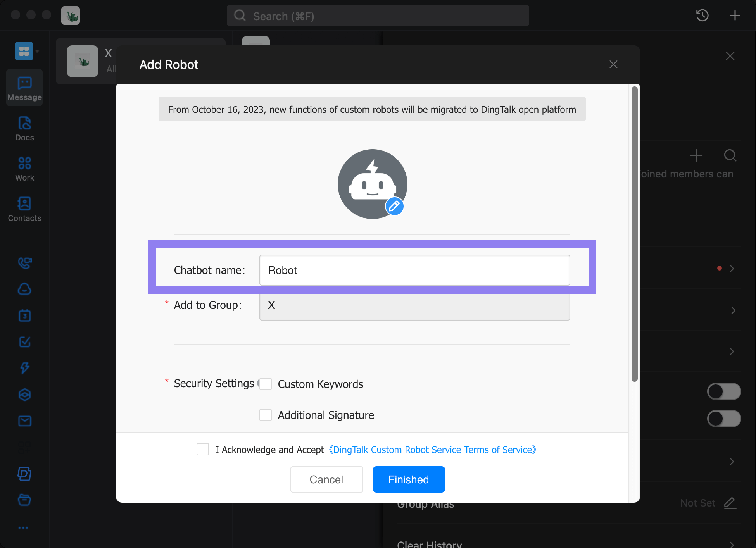Check Additional Signature checkbox
756x548 pixels.
[265, 415]
